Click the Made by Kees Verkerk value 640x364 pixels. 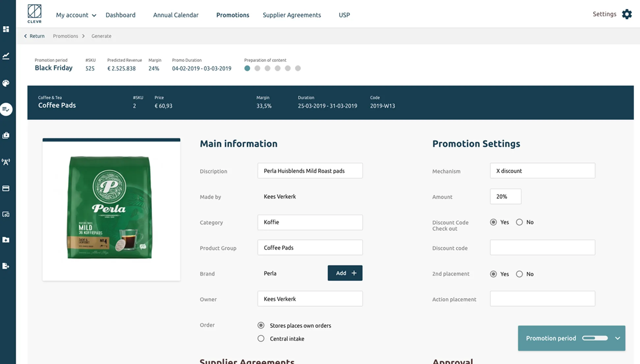[280, 197]
